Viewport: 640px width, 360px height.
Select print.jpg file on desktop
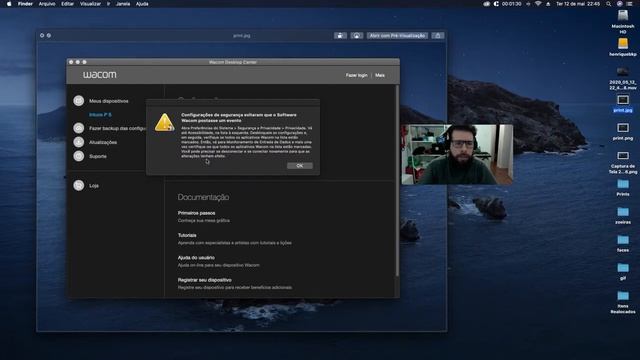pos(622,104)
